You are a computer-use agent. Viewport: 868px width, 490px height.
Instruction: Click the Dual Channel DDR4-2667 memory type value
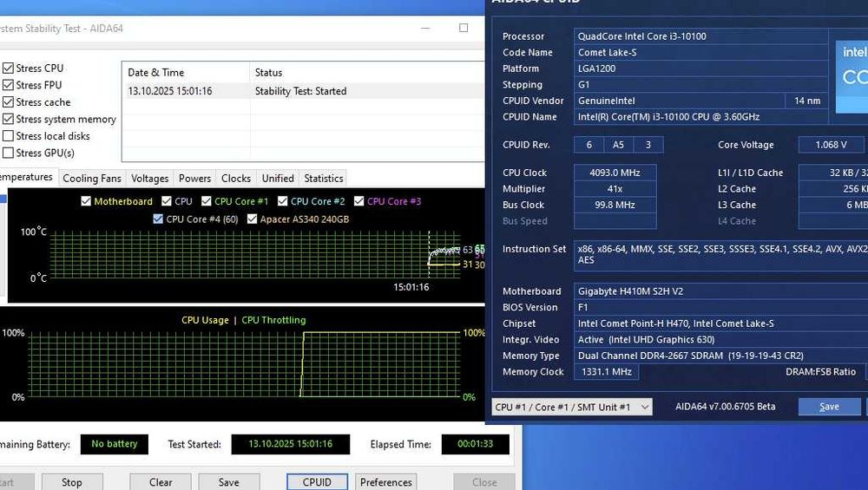coord(720,356)
